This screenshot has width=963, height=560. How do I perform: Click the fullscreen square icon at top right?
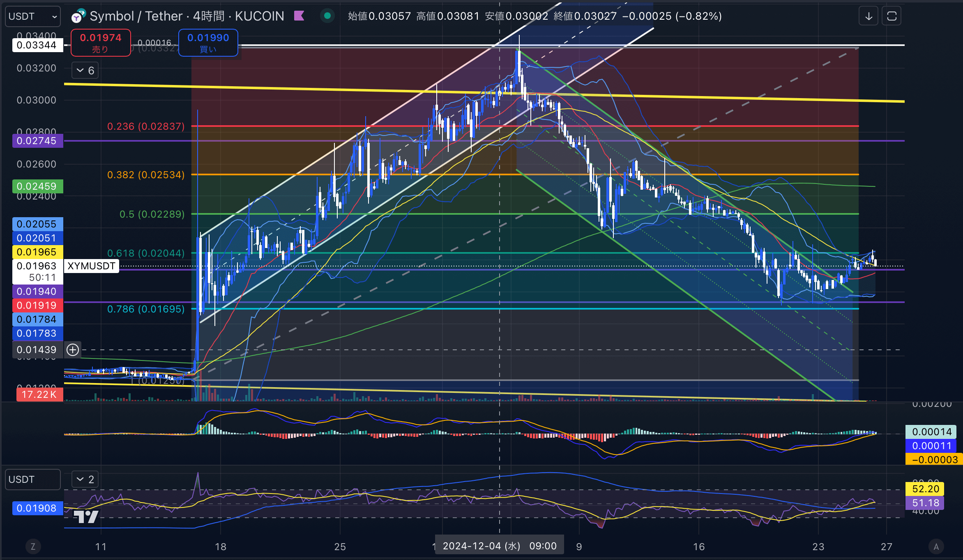892,16
